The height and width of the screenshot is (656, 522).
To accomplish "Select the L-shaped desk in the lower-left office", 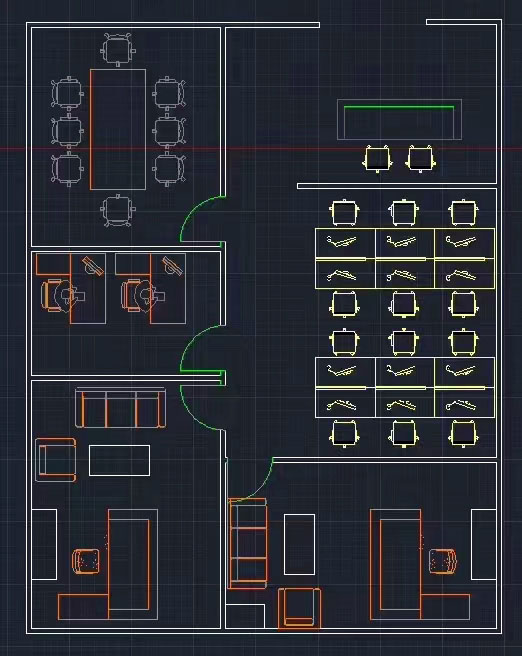I will click(108, 564).
